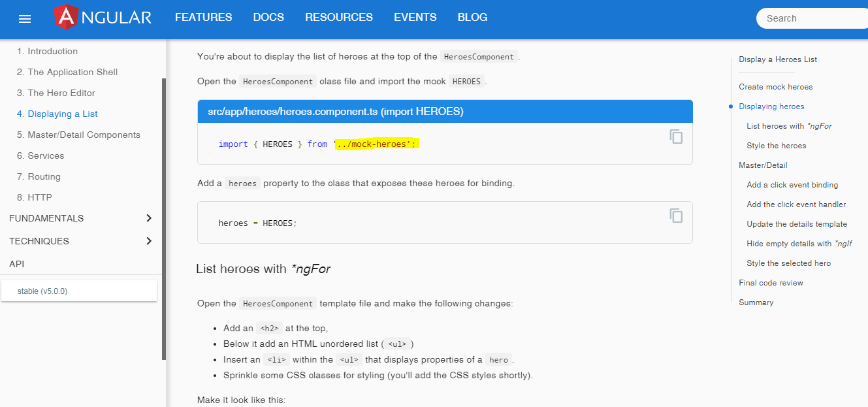This screenshot has width=868, height=407.
Task: Go to Style the heroes section
Action: coord(776,145)
